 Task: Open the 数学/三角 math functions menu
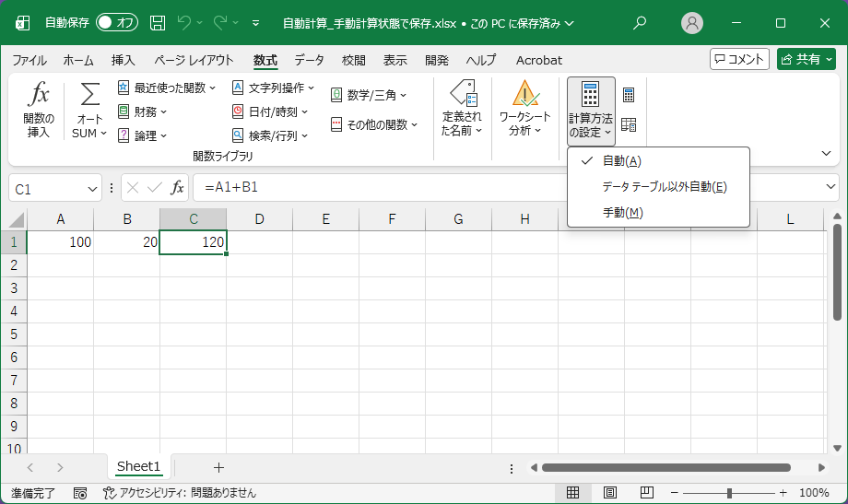[369, 95]
